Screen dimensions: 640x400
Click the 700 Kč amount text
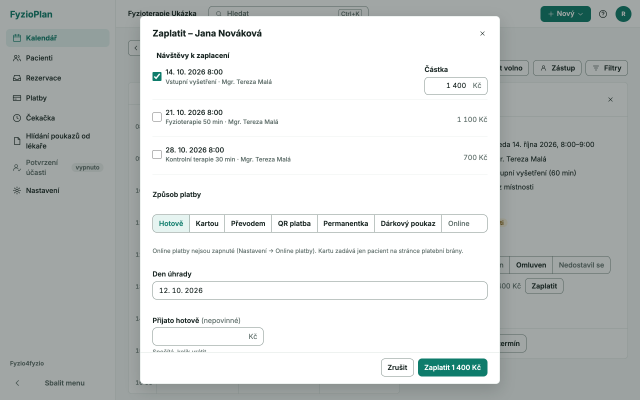pyautogui.click(x=475, y=158)
